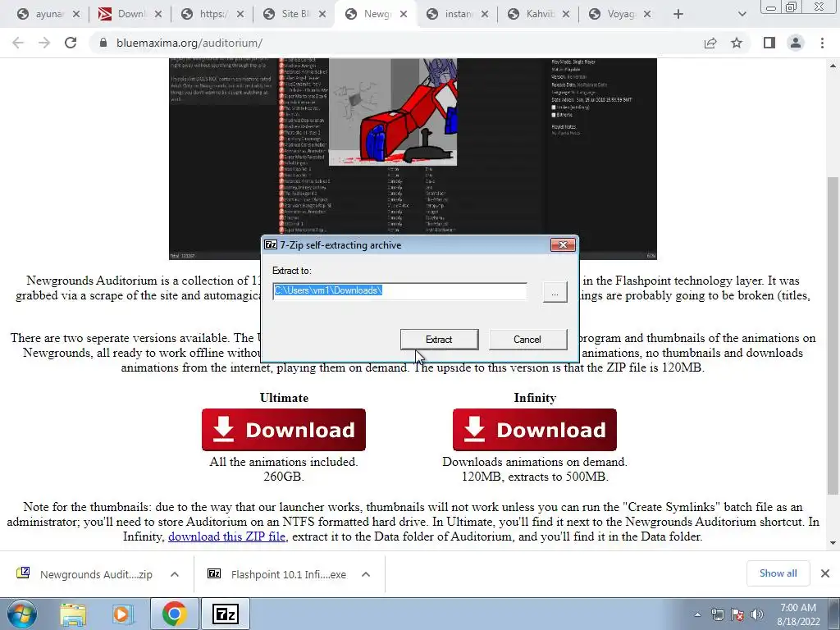Go back to previous page
Image resolution: width=840 pixels, height=630 pixels.
point(18,43)
